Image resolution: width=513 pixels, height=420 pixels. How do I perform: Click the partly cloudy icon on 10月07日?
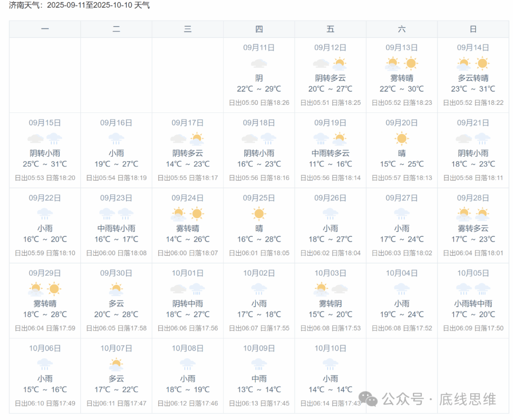click(116, 364)
